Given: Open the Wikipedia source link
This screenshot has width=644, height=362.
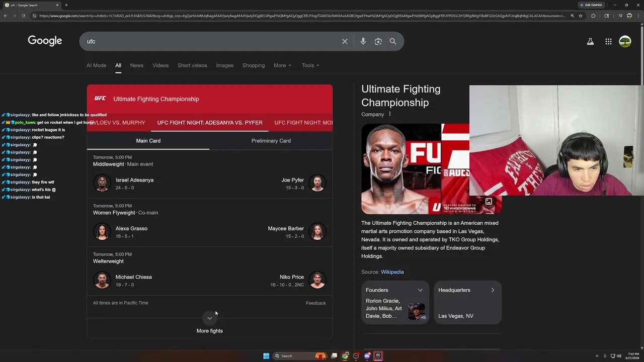Looking at the screenshot, I should 392,272.
